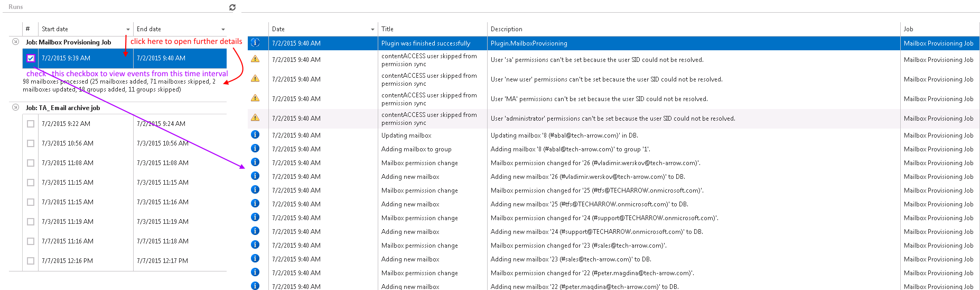
Task: Click warning icon for user 'sa' event
Action: click(x=255, y=59)
